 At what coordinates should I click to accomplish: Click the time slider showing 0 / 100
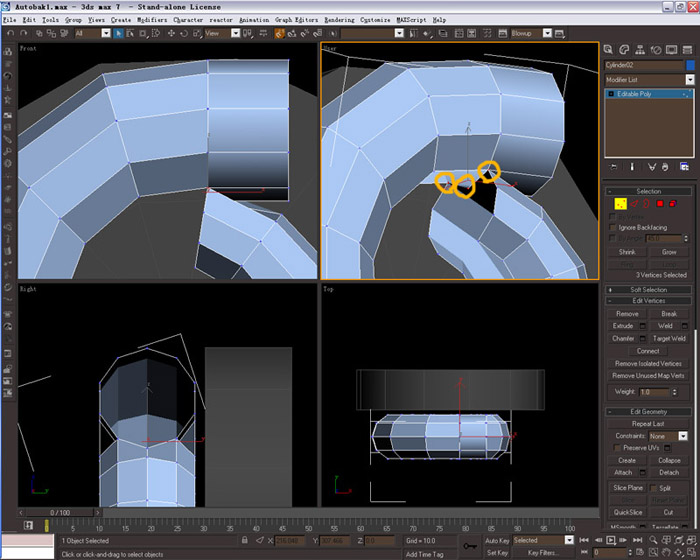(60, 513)
